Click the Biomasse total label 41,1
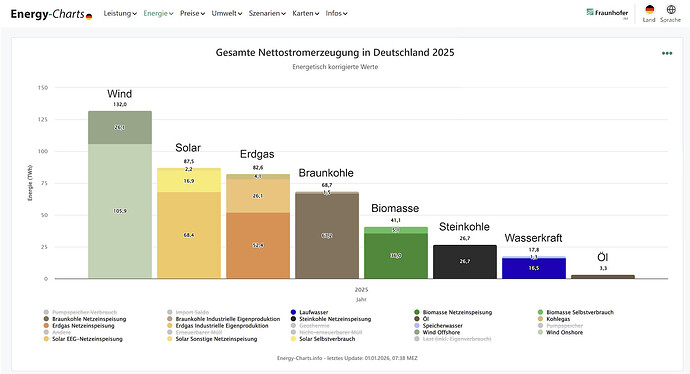Screen dimensions: 690x374 [396, 220]
